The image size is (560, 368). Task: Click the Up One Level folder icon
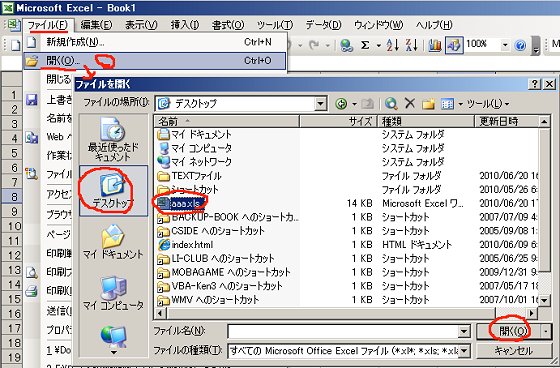click(x=367, y=104)
